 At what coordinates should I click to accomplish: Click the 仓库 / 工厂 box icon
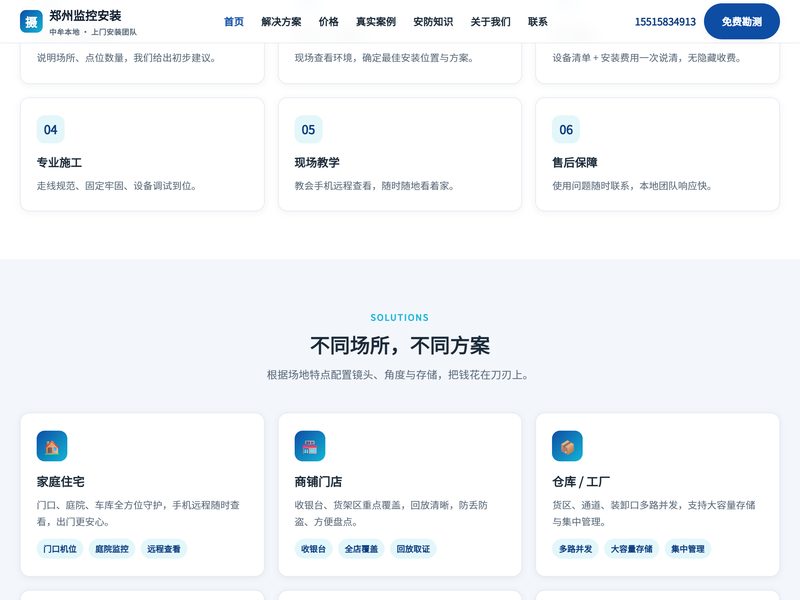(567, 446)
